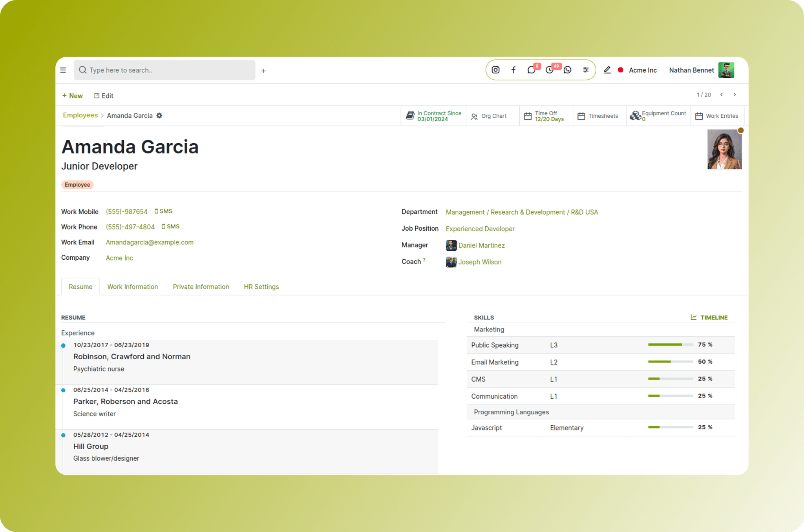Image resolution: width=804 pixels, height=532 pixels.
Task: Open the WhatsApp icon
Action: [568, 70]
